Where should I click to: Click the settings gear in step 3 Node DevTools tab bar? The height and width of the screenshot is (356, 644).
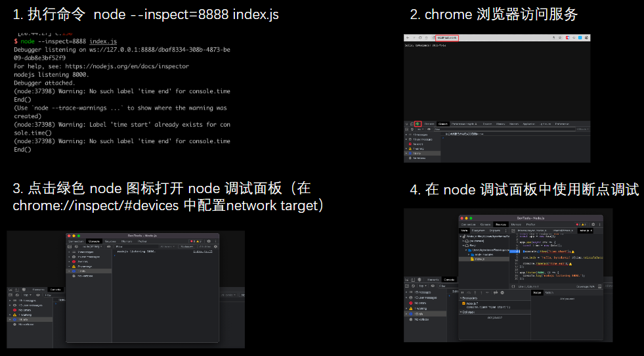coord(209,241)
